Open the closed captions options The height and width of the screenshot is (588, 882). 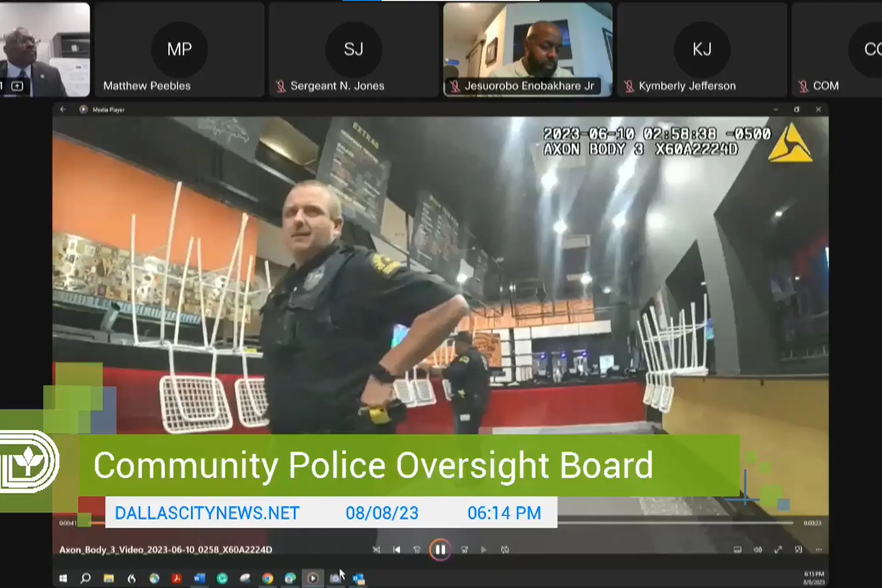(737, 549)
